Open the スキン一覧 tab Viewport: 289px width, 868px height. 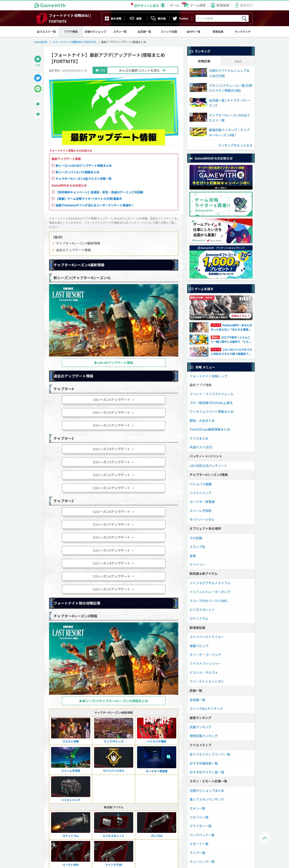[x=120, y=32]
